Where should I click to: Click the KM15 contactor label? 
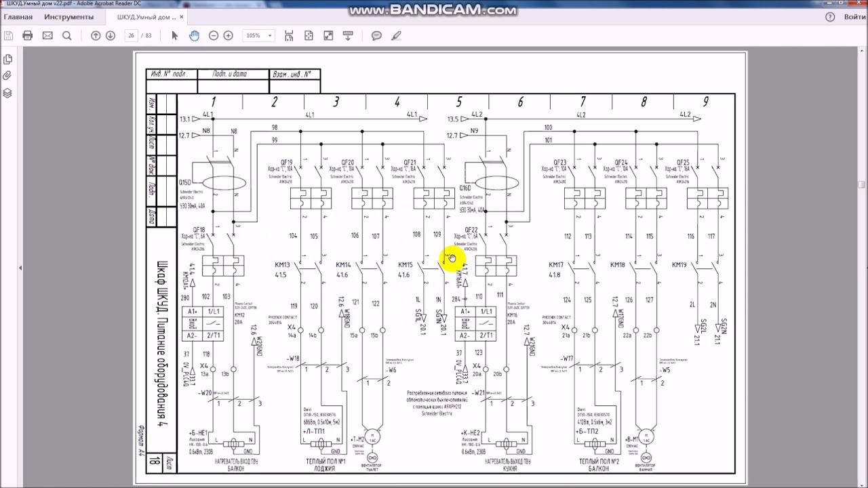pyautogui.click(x=405, y=265)
